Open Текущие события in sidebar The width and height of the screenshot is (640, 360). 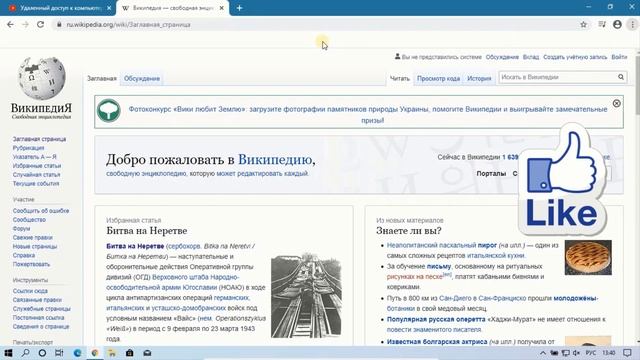(x=36, y=184)
